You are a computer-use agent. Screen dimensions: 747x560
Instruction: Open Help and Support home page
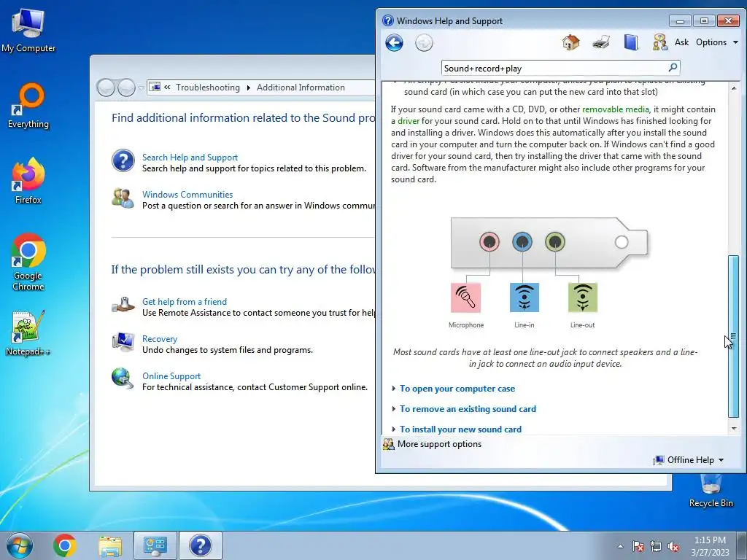coord(570,42)
